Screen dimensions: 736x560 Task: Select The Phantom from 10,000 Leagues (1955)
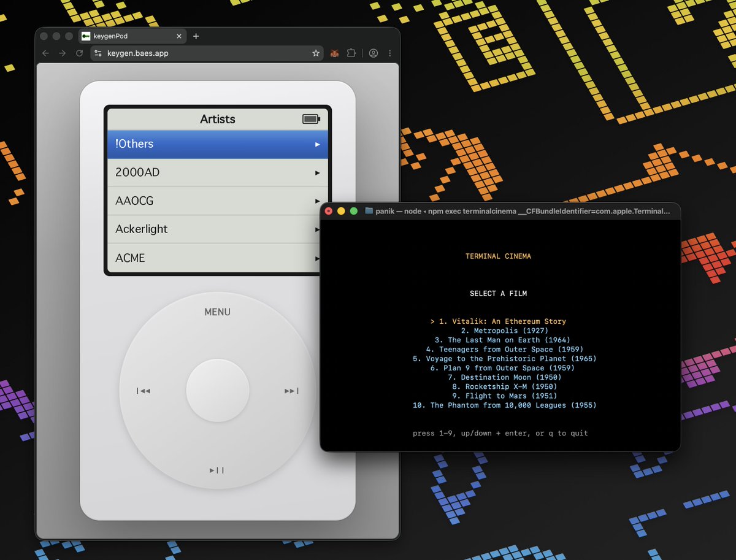[x=504, y=405]
